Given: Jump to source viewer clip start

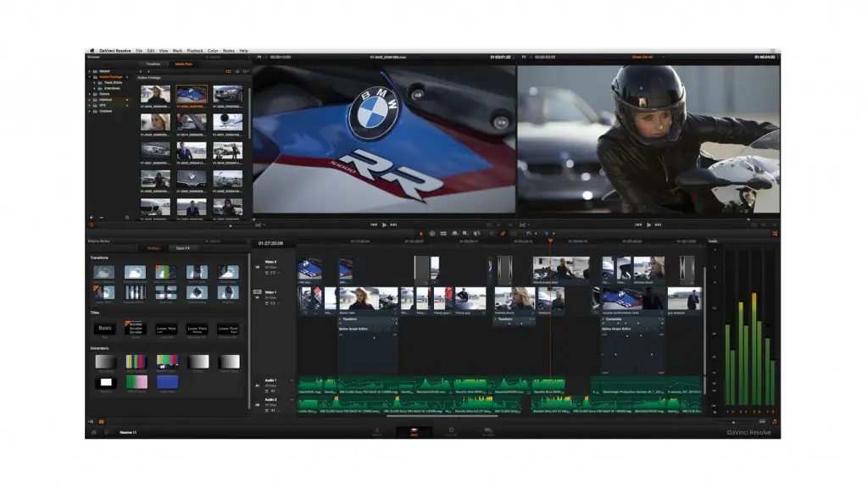Looking at the screenshot, I should coord(374,225).
